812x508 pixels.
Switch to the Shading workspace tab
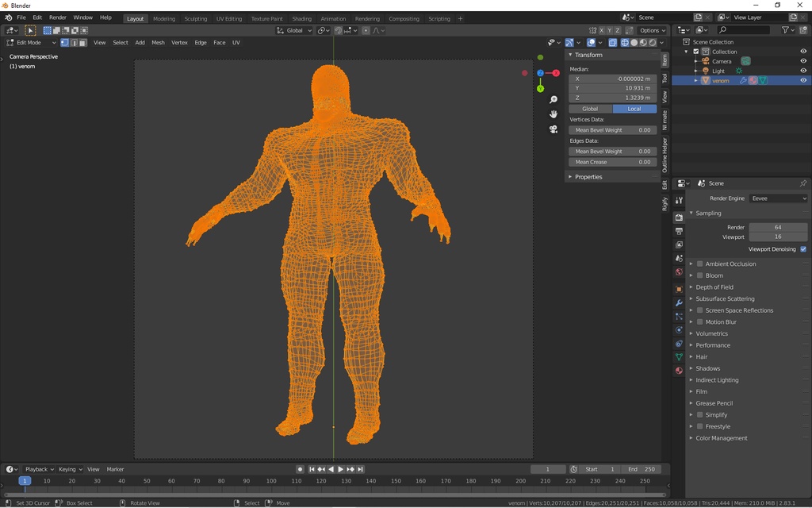pyautogui.click(x=302, y=18)
